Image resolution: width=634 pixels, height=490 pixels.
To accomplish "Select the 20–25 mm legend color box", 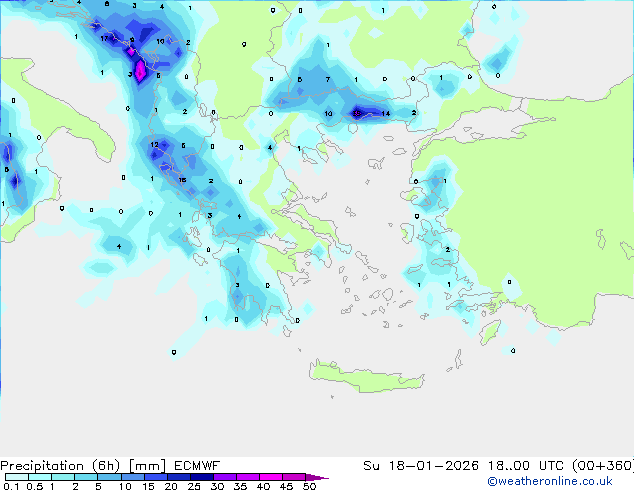I will click(x=178, y=477).
